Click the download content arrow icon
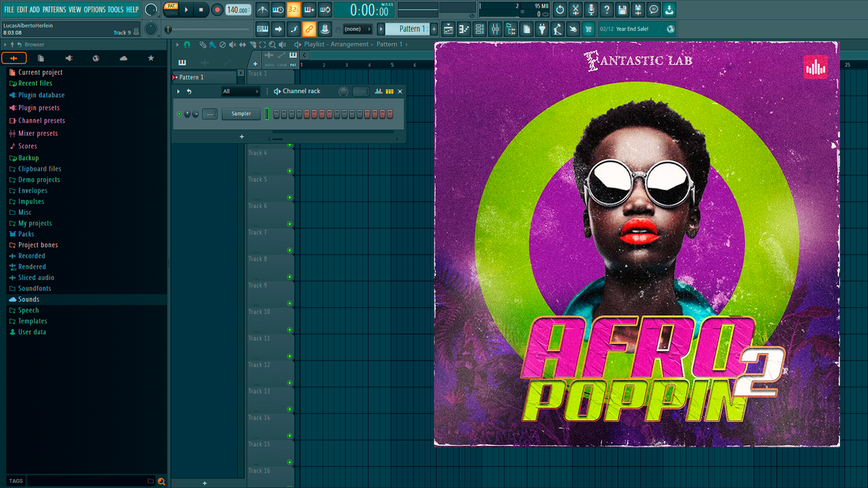The image size is (868, 488). 669,10
